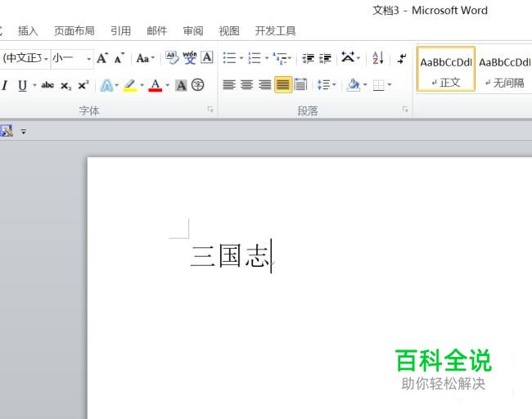Viewport: 532px width, 419px height.
Task: Toggle Show paragraph marks
Action: coord(402,58)
